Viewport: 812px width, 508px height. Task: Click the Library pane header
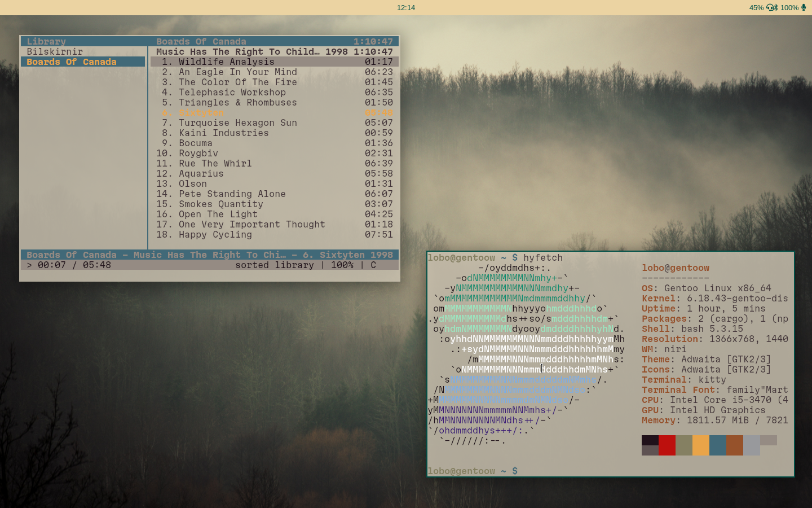tap(83, 41)
